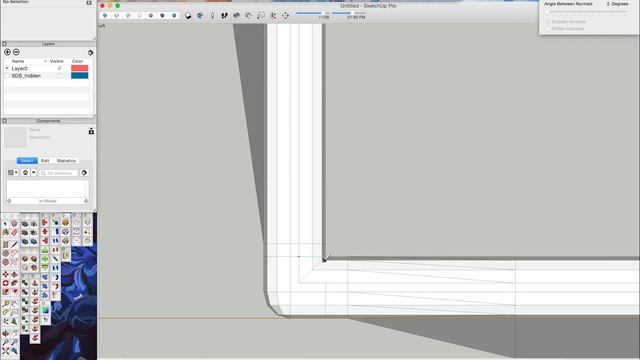Select the SDS_hidden row in Layers list

[47, 76]
